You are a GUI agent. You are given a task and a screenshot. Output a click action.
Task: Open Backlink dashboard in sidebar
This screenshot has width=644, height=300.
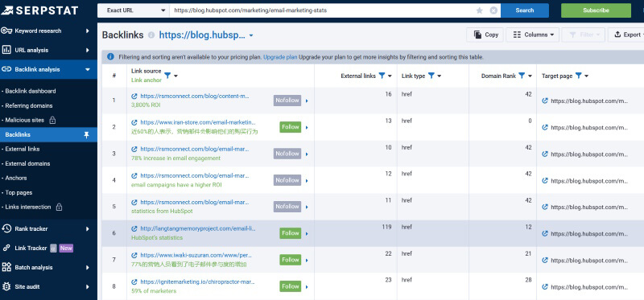[31, 91]
